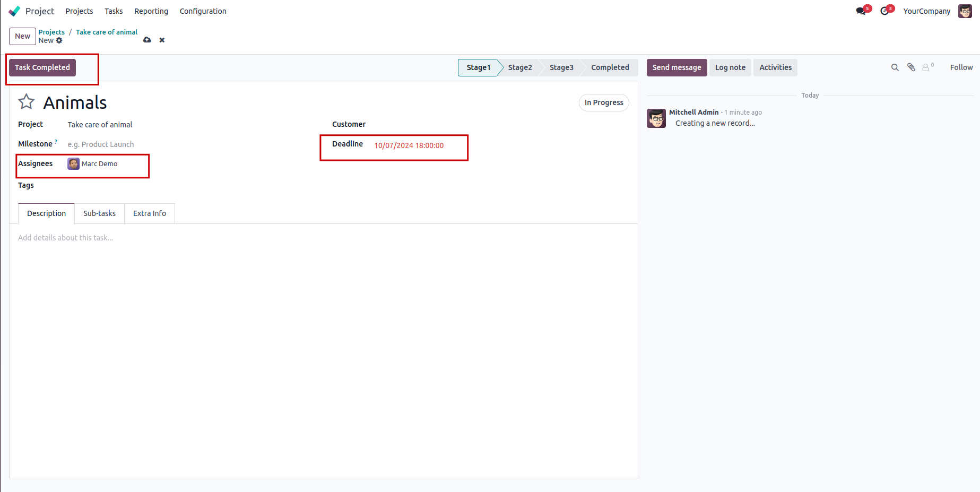Image resolution: width=980 pixels, height=492 pixels.
Task: Move task to Stage3
Action: pos(561,67)
